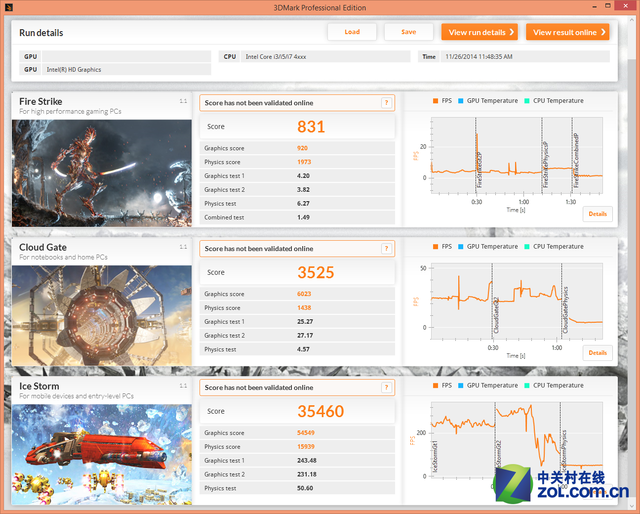Select Cloud Gate Graphics test 2 value 27.17
The image size is (640, 514).
pyautogui.click(x=305, y=336)
